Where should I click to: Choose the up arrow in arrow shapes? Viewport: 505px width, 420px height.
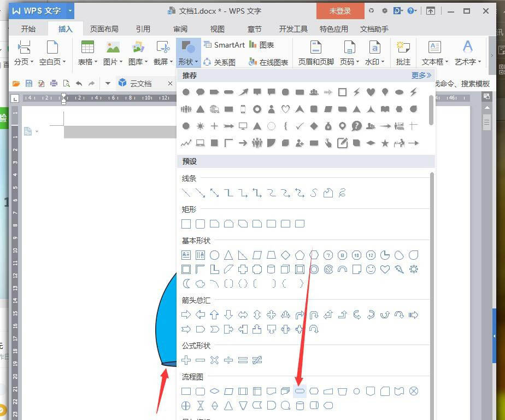pos(214,314)
